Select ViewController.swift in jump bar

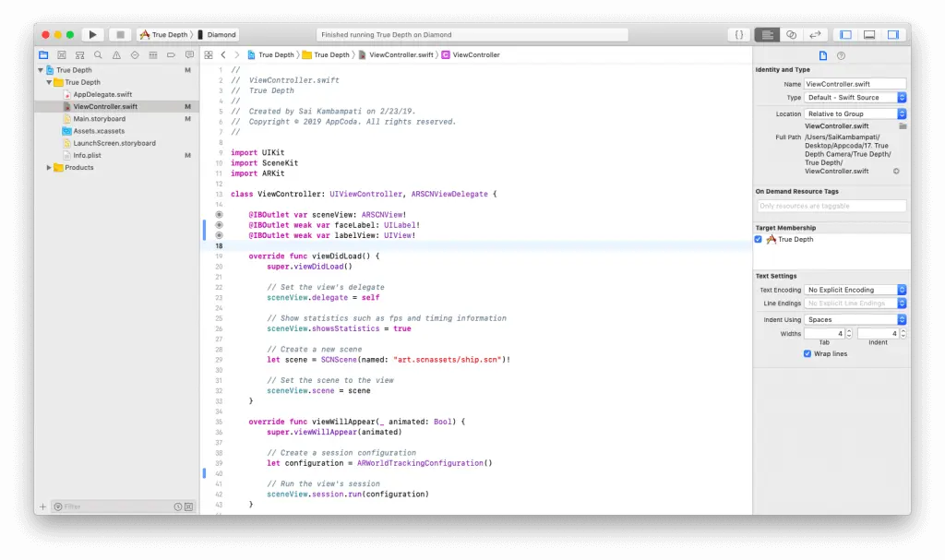coord(396,54)
